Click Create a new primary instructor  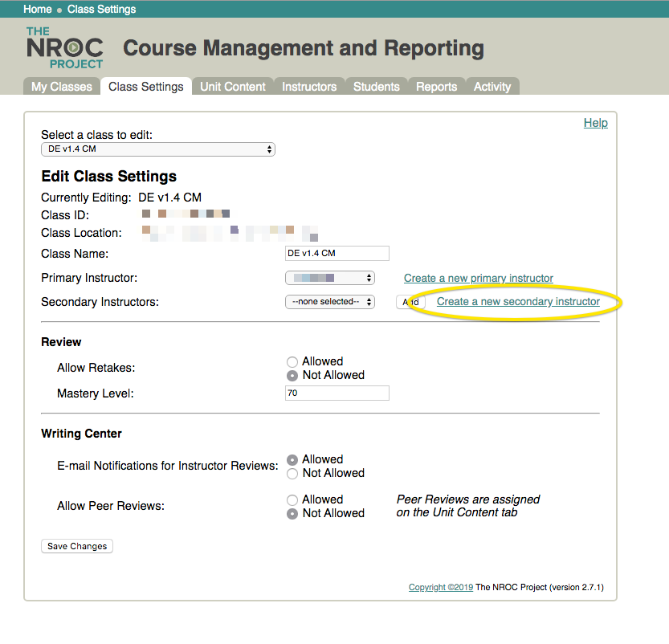point(479,278)
